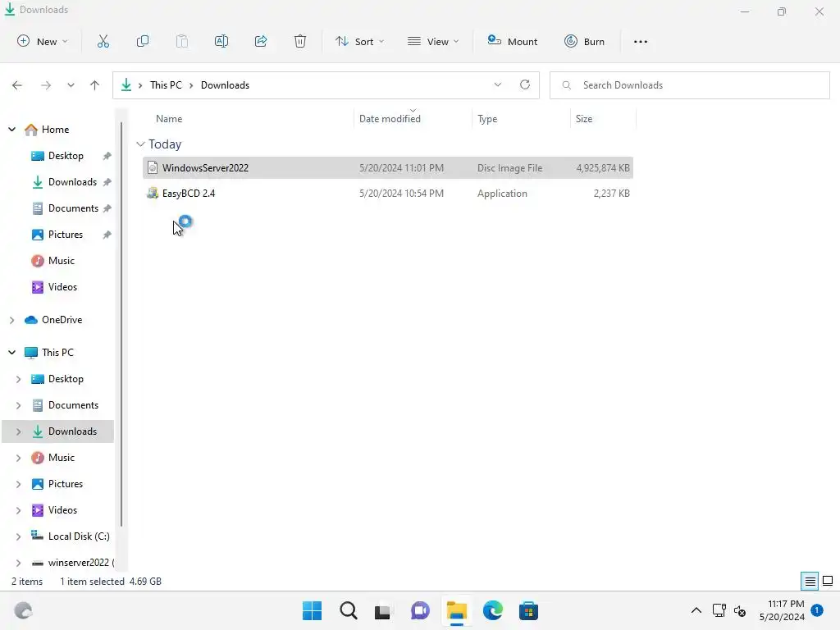
Task: Open the clock and date panel
Action: click(782, 610)
